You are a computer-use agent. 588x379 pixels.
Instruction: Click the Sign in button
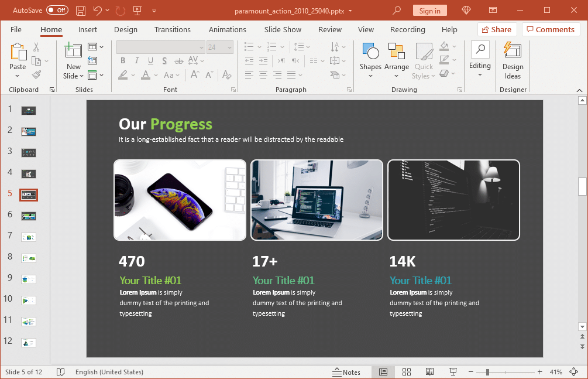point(429,11)
